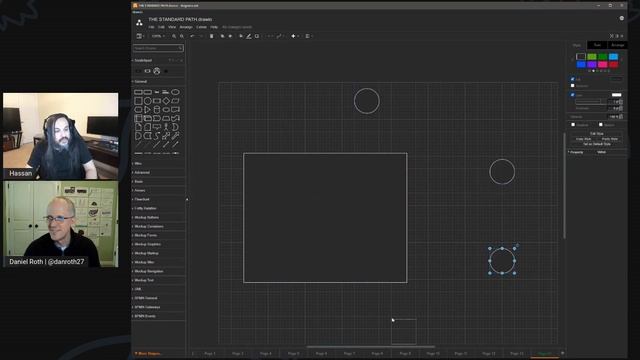Click the To Back toolbar icon
The width and height of the screenshot is (640, 360).
tap(230, 36)
